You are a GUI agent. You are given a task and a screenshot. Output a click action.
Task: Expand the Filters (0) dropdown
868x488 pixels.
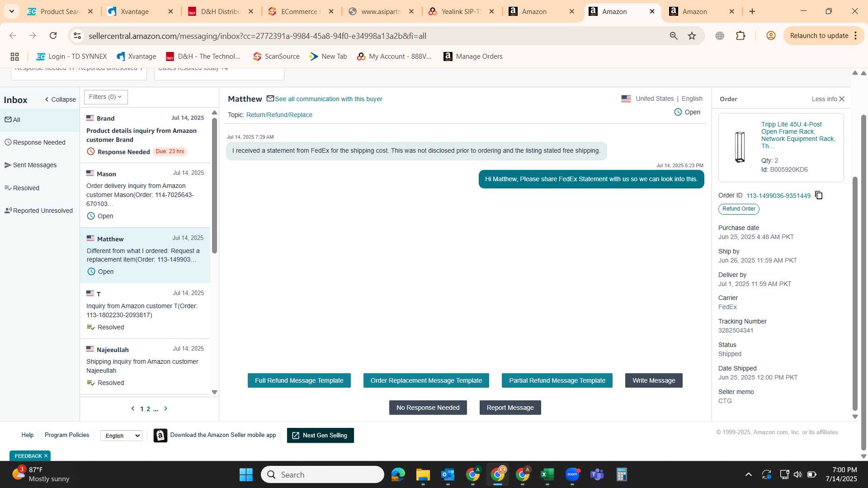(105, 97)
